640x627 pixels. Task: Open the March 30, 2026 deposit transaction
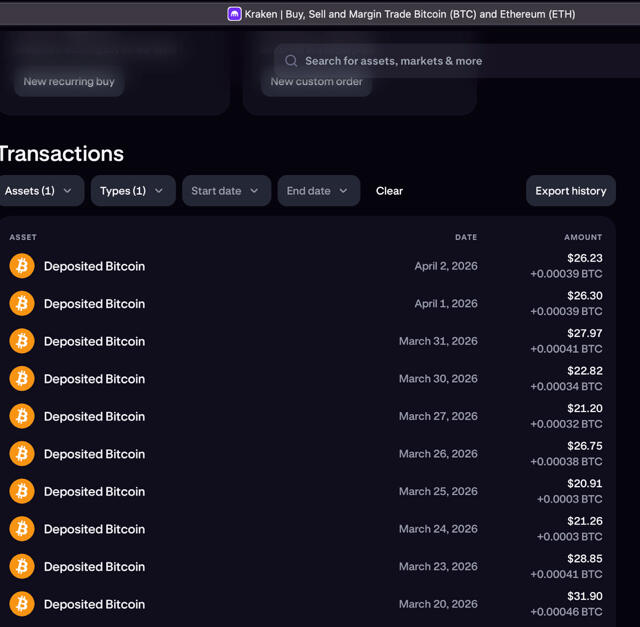[x=300, y=379]
